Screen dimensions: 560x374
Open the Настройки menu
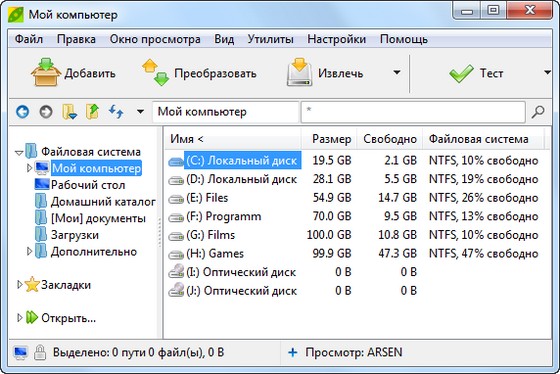pyautogui.click(x=336, y=39)
